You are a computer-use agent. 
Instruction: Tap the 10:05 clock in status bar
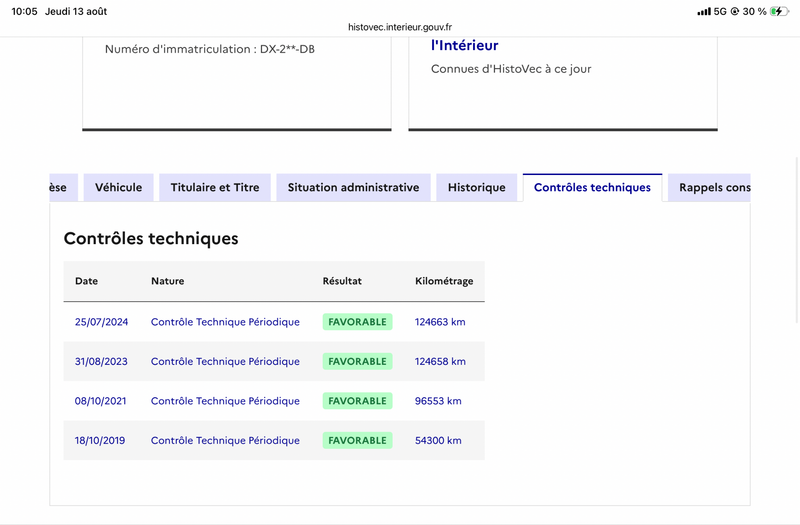coord(24,11)
